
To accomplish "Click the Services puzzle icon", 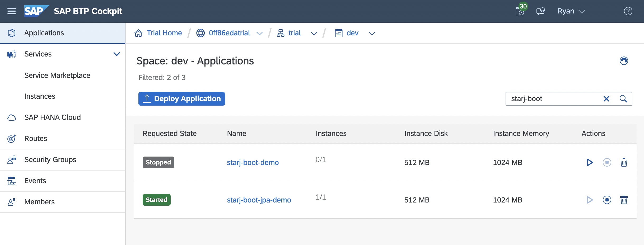I will point(12,54).
